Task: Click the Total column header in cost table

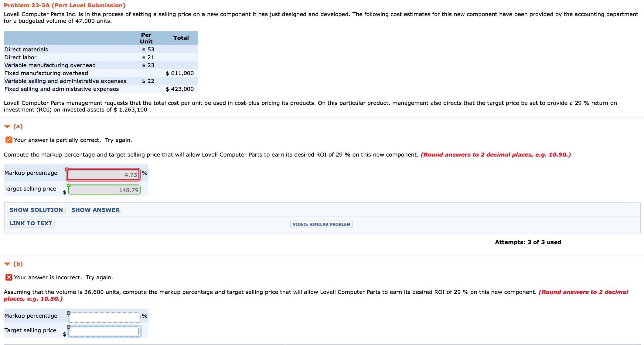Action: point(181,38)
